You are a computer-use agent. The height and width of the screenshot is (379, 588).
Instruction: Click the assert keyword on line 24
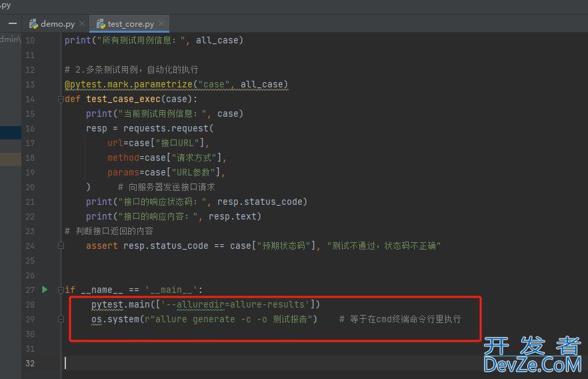[101, 246]
